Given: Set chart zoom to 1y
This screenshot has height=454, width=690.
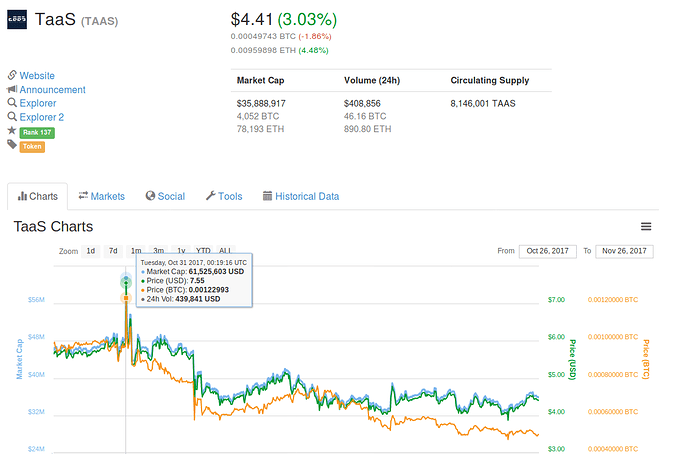Looking at the screenshot, I should [x=181, y=250].
